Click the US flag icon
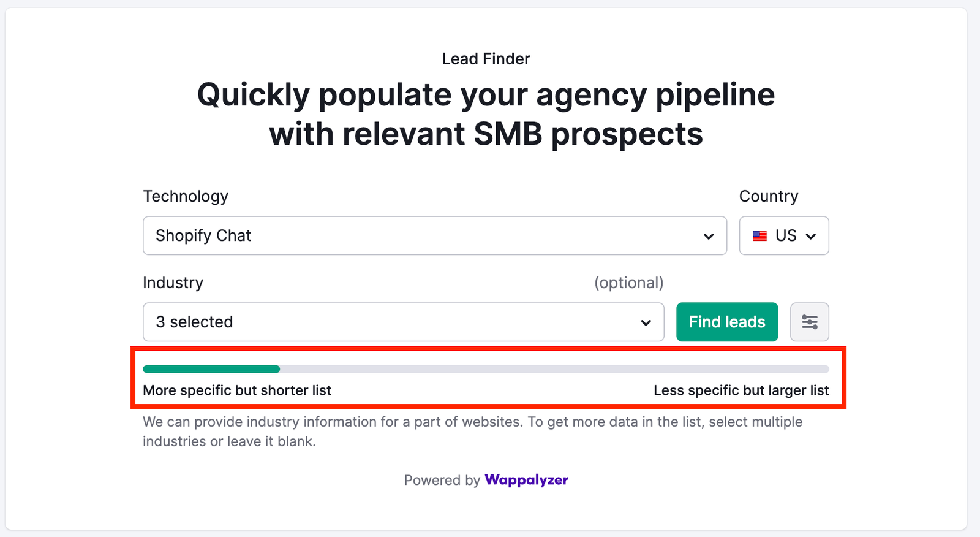980x537 pixels. (759, 236)
